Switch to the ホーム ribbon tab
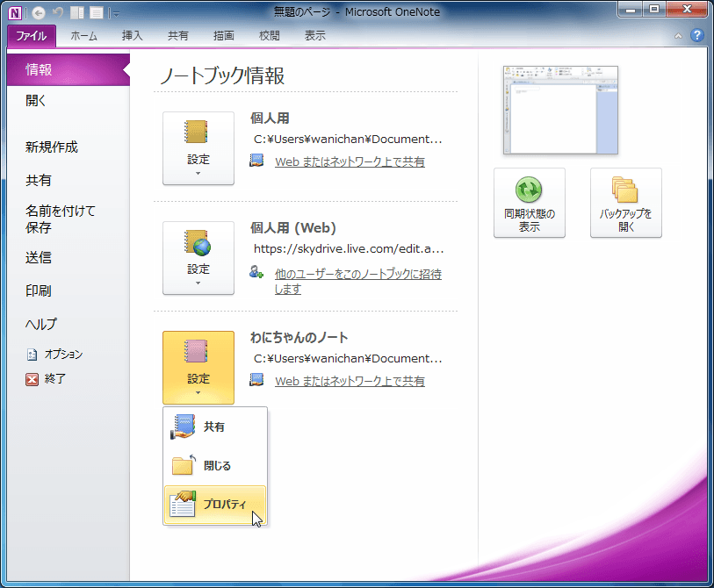This screenshot has width=714, height=588. 83,36
